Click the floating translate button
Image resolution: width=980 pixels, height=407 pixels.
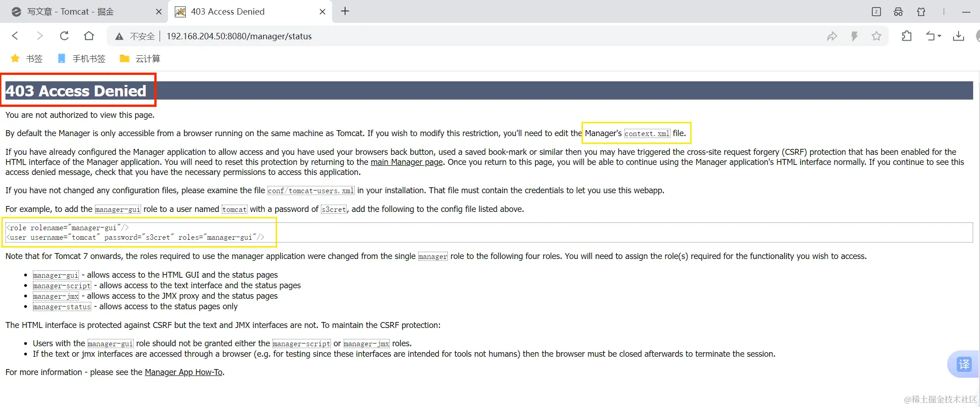(964, 365)
